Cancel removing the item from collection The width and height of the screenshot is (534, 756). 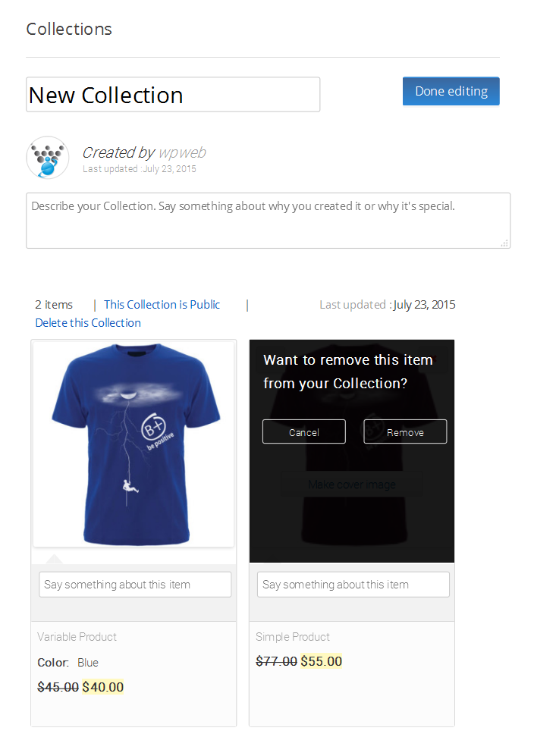point(304,431)
